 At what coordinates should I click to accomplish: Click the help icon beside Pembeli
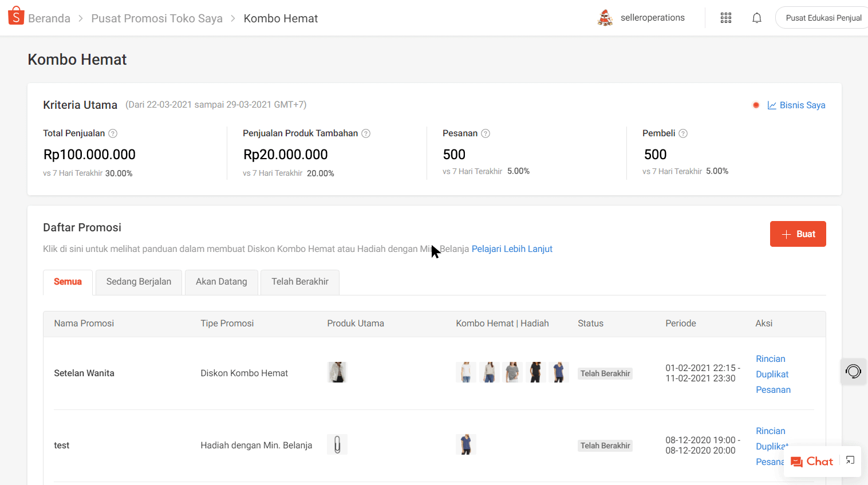click(683, 133)
